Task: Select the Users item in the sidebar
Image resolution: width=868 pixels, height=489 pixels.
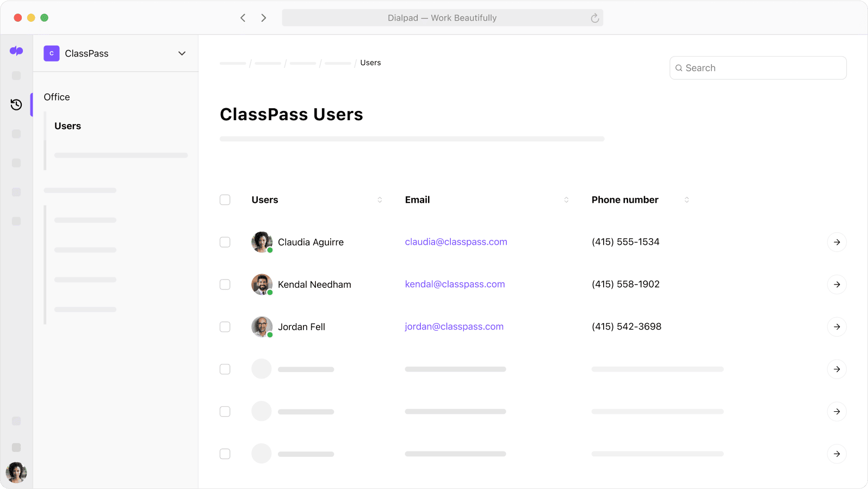Action: click(x=67, y=126)
